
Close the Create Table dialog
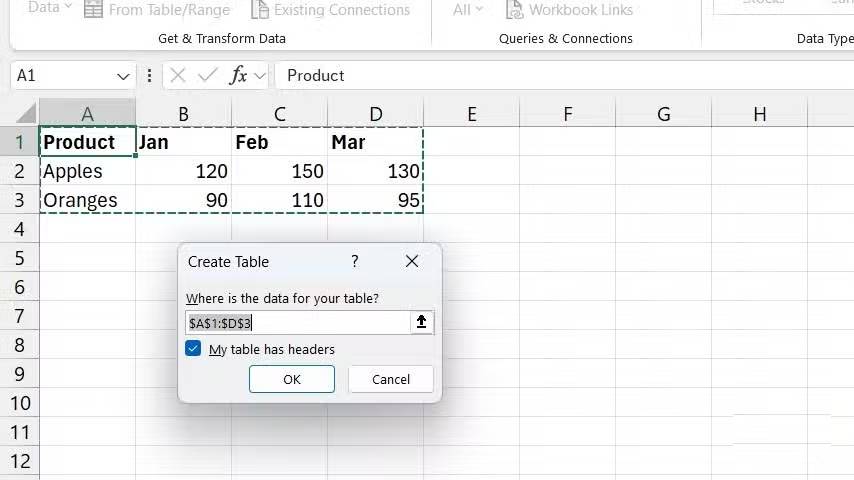pyautogui.click(x=412, y=261)
